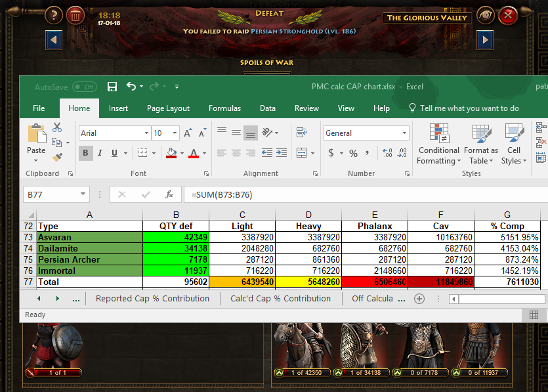Viewport: 548px width, 392px height.
Task: Open the Fill Color dropdown arrow
Action: [182, 154]
